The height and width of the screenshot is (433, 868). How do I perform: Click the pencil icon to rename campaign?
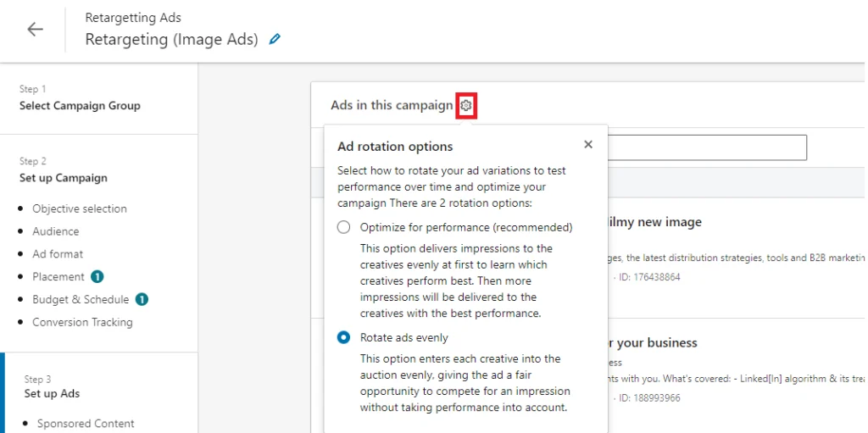(274, 39)
